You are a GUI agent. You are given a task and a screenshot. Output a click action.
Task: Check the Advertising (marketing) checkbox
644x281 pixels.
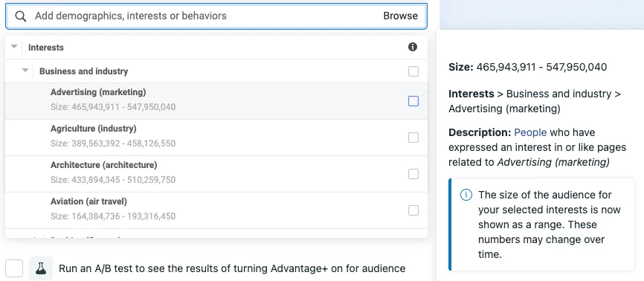413,101
